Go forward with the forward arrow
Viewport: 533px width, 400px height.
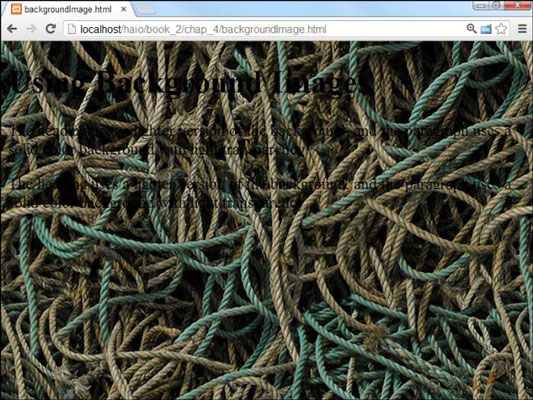31,29
